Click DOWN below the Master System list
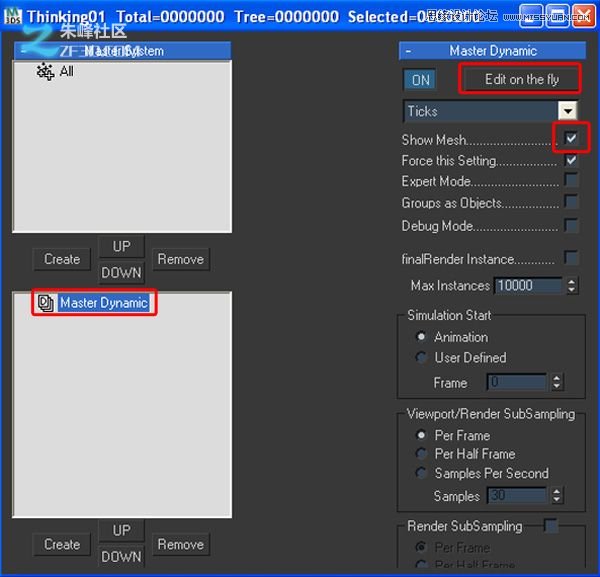Screen dimensions: 600x577 [x=121, y=273]
